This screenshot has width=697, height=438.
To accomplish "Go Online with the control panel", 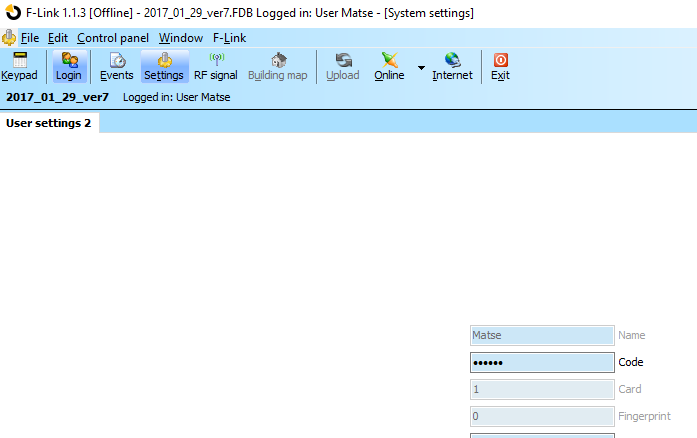I will (389, 66).
